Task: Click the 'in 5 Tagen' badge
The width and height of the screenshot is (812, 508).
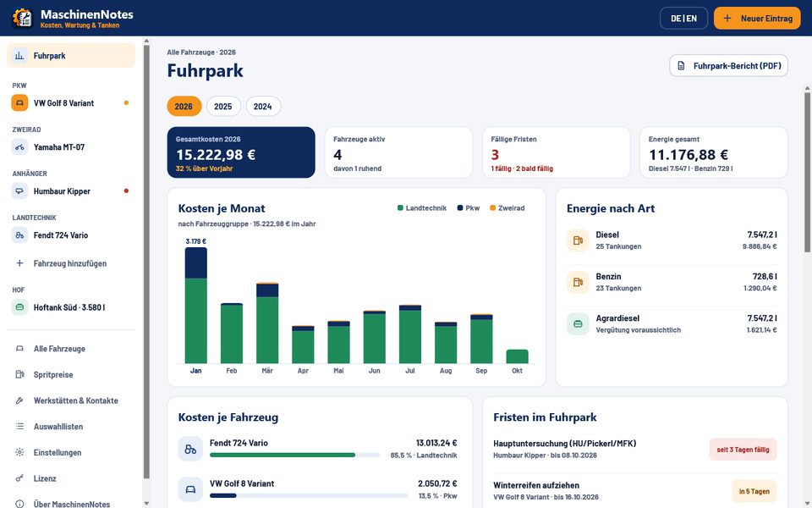Action: (754, 491)
